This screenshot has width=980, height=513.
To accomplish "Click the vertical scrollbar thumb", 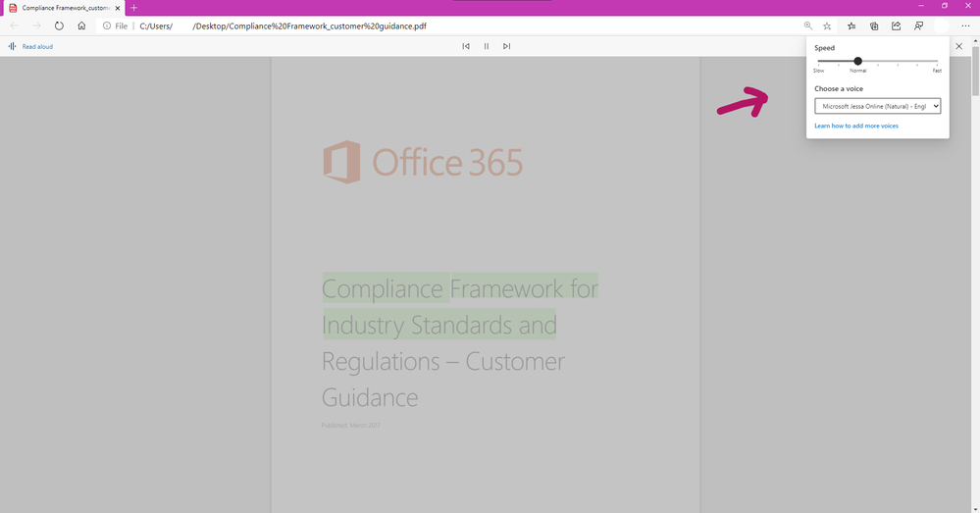I will tap(976, 71).
